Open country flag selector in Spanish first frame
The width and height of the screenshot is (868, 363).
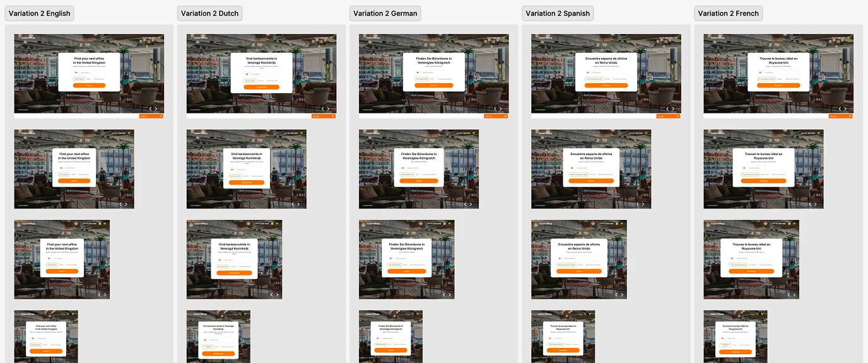589,72
